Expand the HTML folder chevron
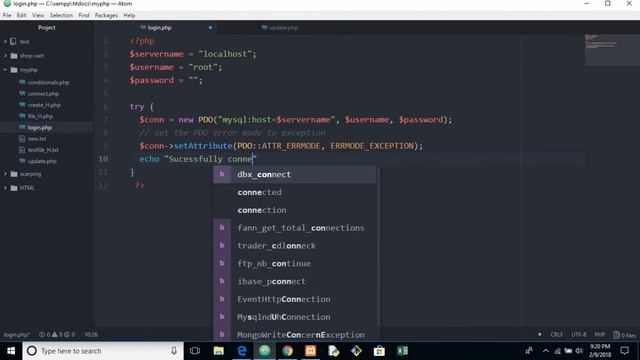This screenshot has width=640, height=360. tap(5, 188)
